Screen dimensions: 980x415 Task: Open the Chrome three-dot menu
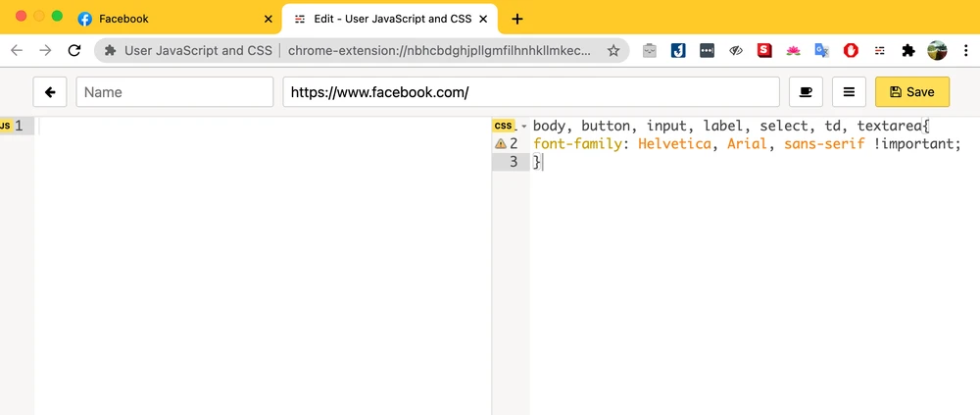click(x=963, y=50)
